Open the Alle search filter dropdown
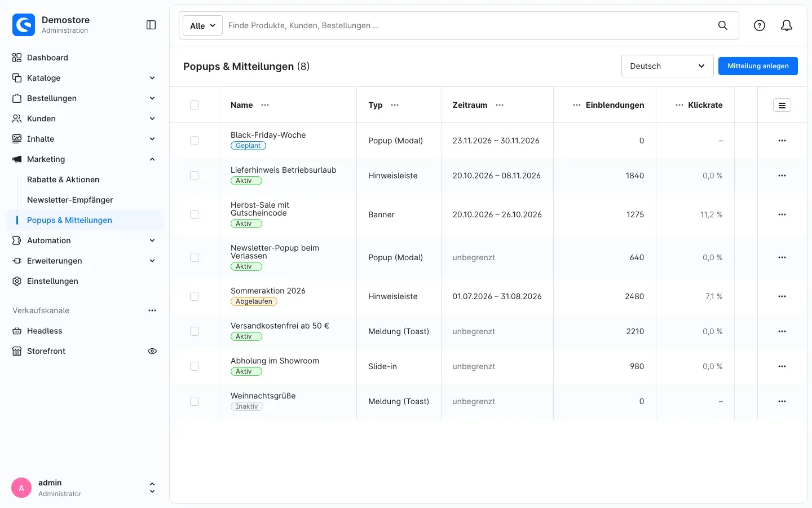Image resolution: width=812 pixels, height=508 pixels. click(202, 25)
